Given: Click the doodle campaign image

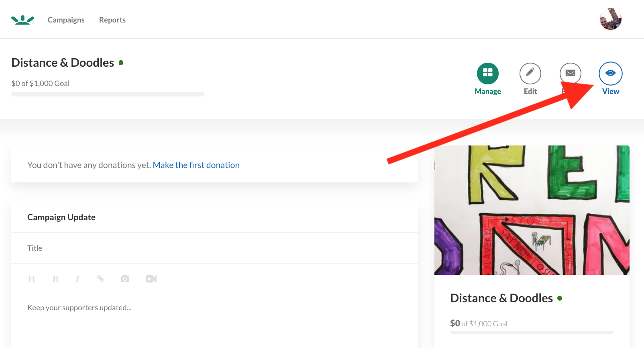Looking at the screenshot, I should click(x=532, y=210).
